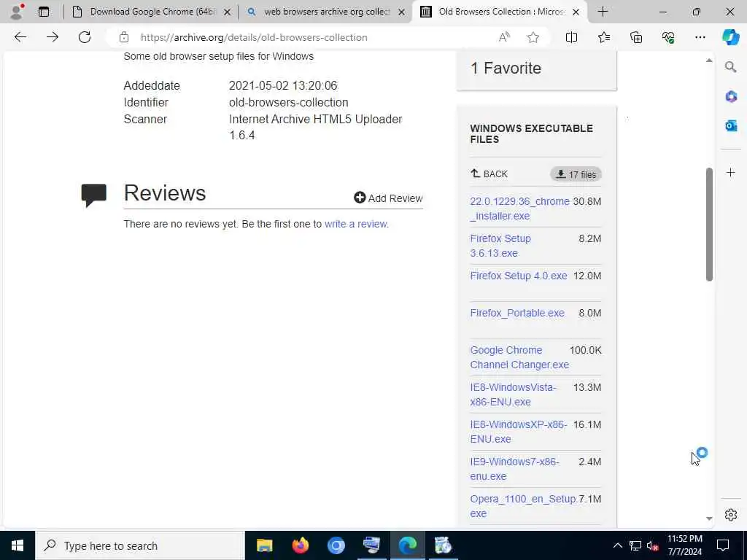
Task: Click BACK in the files list
Action: click(489, 174)
